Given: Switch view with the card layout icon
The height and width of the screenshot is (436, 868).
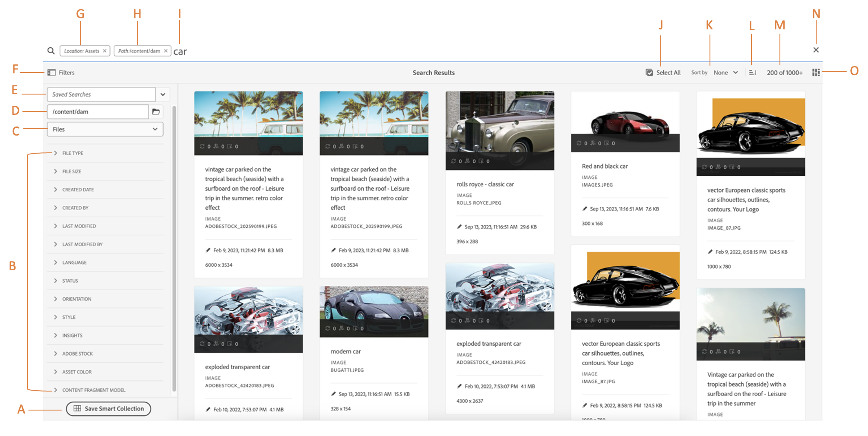Looking at the screenshot, I should tap(816, 73).
